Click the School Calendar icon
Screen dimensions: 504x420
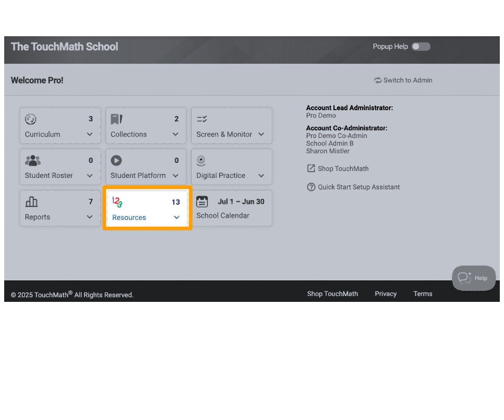(x=202, y=202)
